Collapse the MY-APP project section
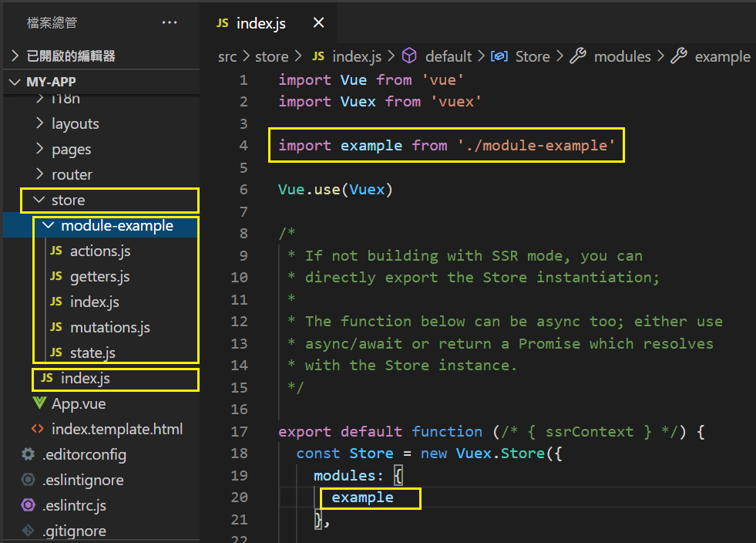 (x=15, y=82)
